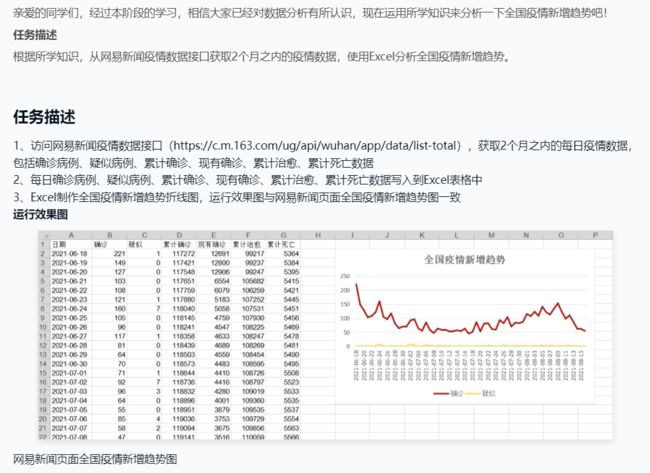Select spreadsheet column header P
Image resolution: width=650 pixels, height=473 pixels.
pyautogui.click(x=595, y=235)
